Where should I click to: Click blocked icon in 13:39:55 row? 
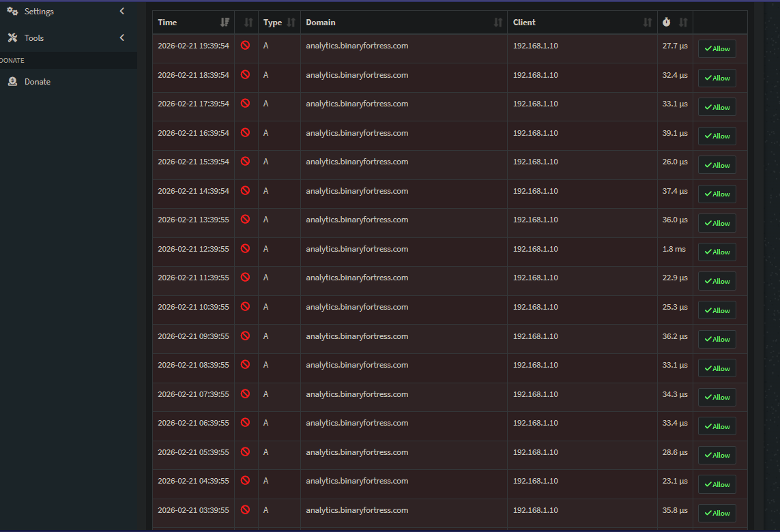(x=245, y=219)
